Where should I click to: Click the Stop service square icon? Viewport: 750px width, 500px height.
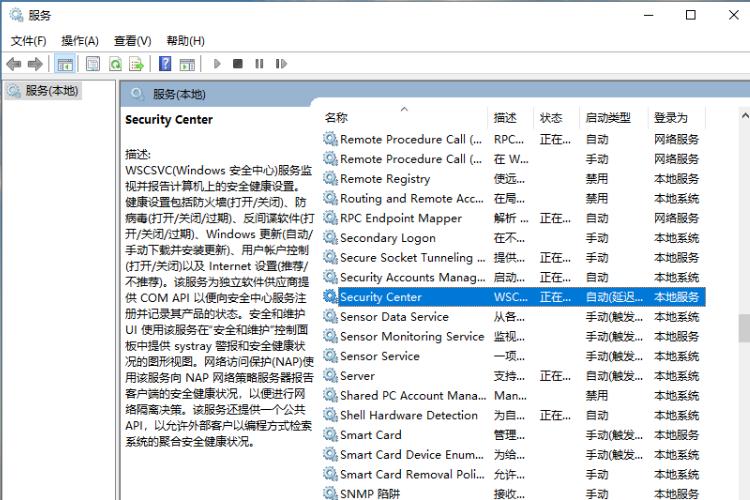point(238,64)
